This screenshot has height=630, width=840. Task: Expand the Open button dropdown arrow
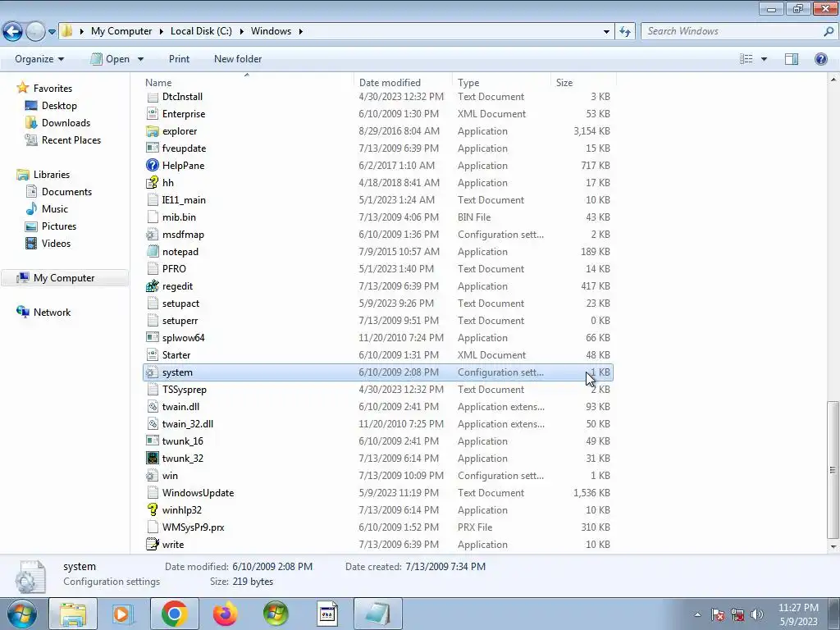tap(140, 59)
